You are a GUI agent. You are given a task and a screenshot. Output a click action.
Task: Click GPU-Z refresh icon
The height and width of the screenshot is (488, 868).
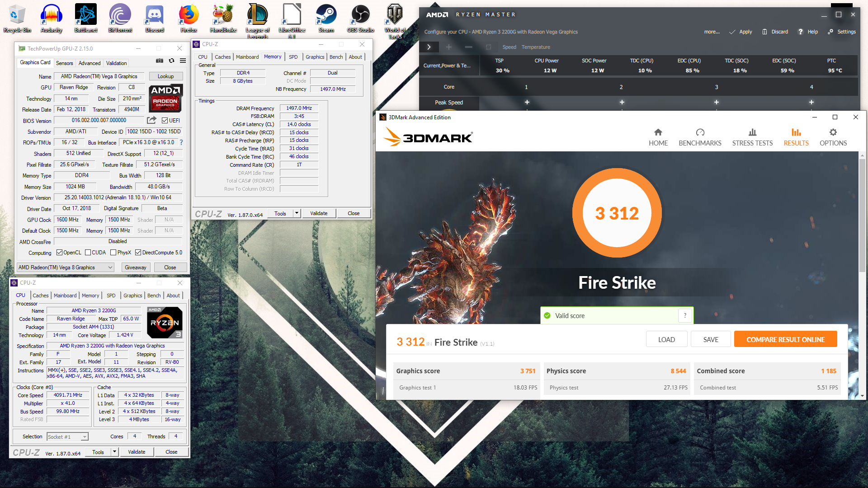[x=171, y=61]
